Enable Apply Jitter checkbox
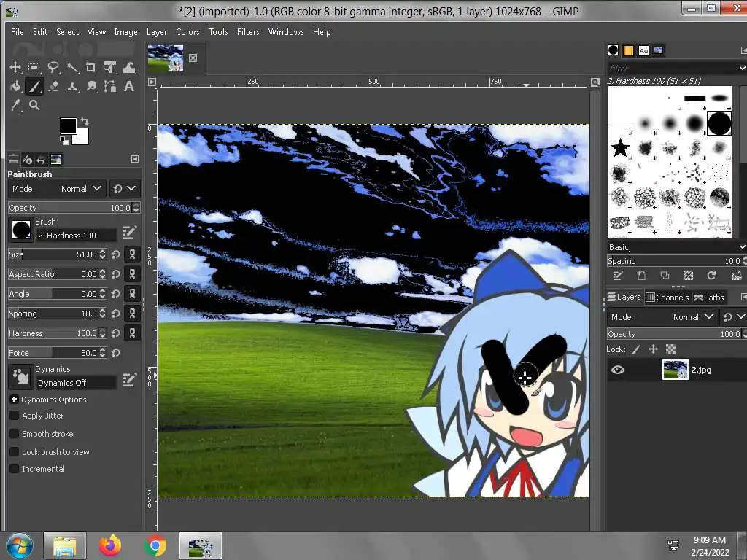This screenshot has height=560, width=747. [15, 416]
